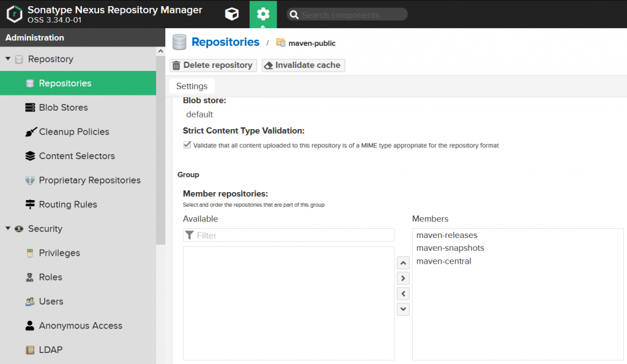Click the funnel icon in Filter box

pyautogui.click(x=190, y=236)
